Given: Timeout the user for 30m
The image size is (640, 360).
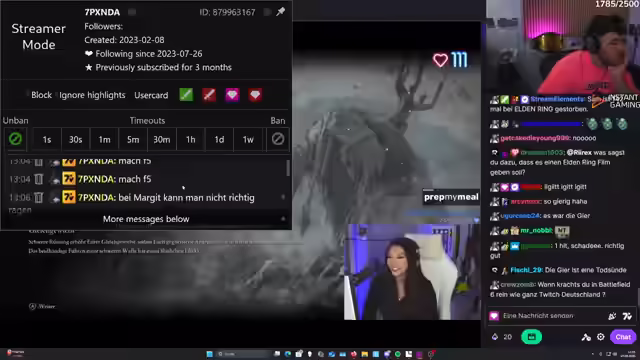Looking at the screenshot, I should pos(162,140).
